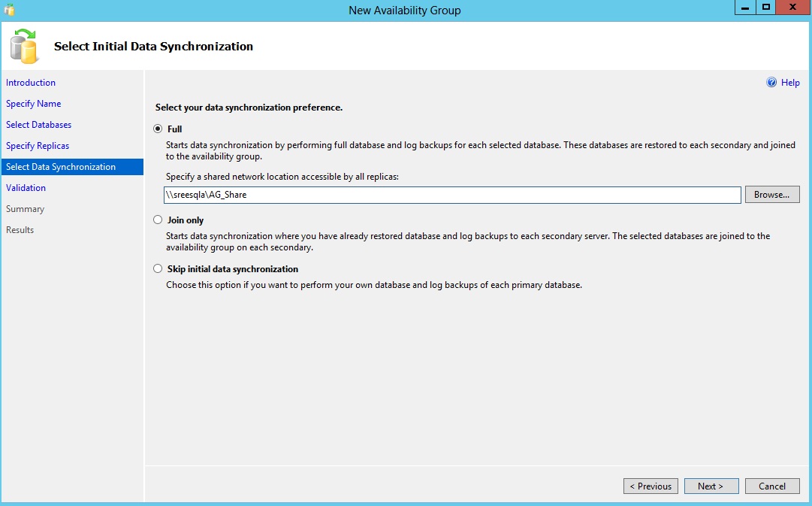Go to the Validation step
The width and height of the screenshot is (812, 506).
click(26, 188)
